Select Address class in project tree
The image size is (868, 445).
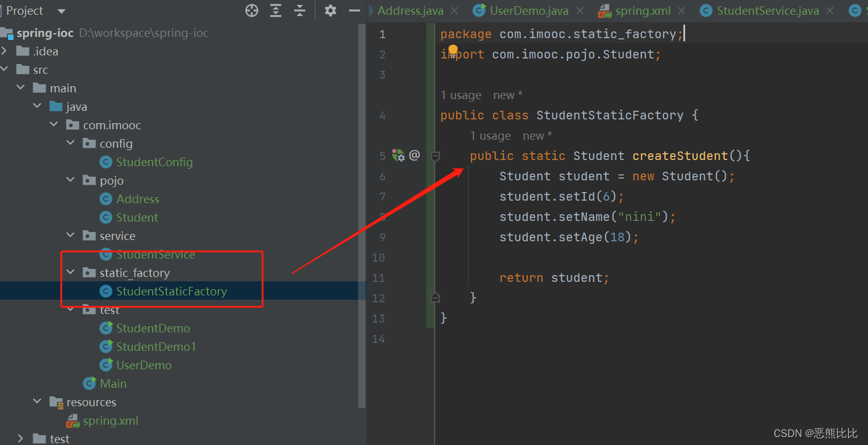pos(138,199)
